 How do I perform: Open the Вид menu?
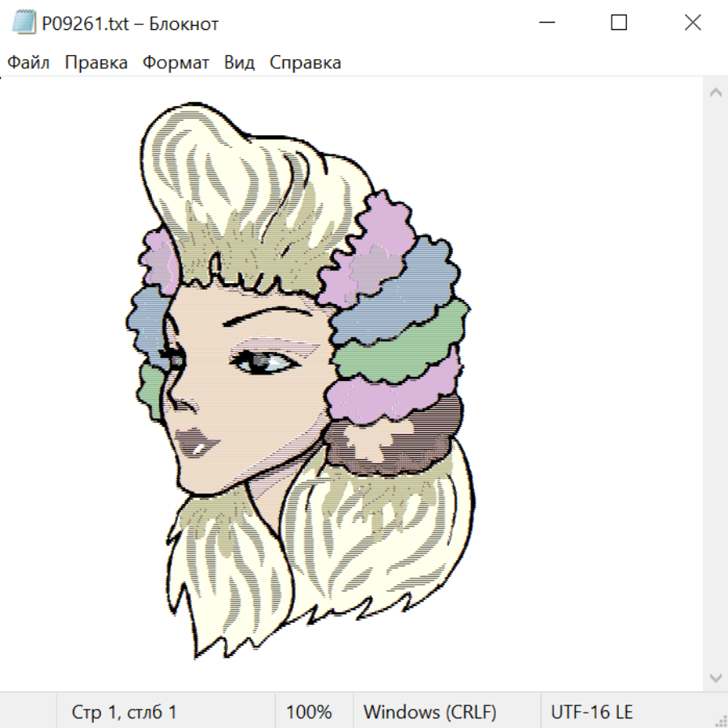pyautogui.click(x=239, y=63)
